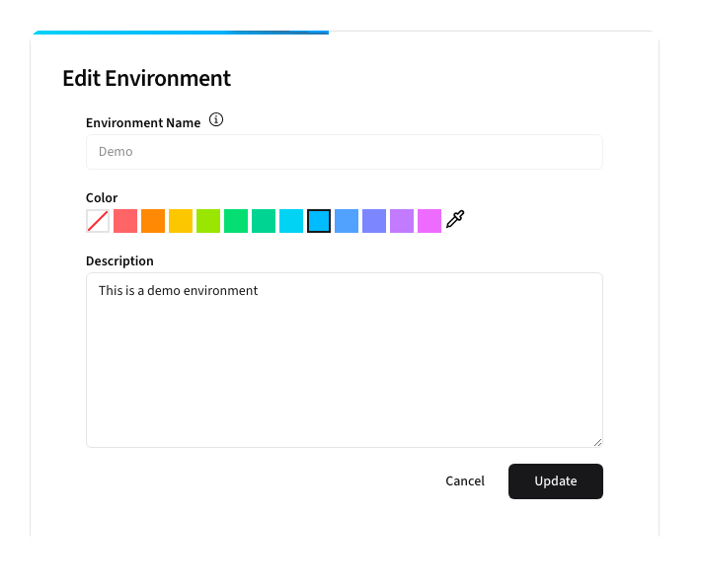Cancel editing the environment

click(x=465, y=481)
